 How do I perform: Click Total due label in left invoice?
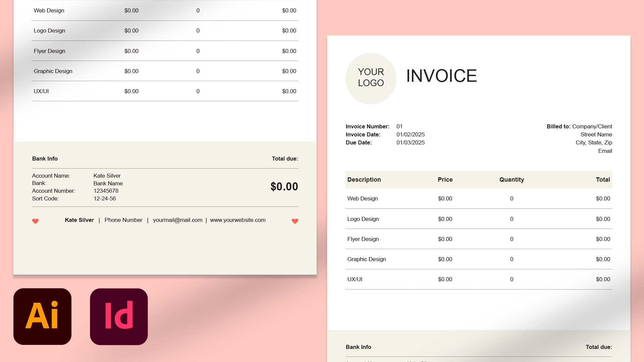(x=285, y=159)
